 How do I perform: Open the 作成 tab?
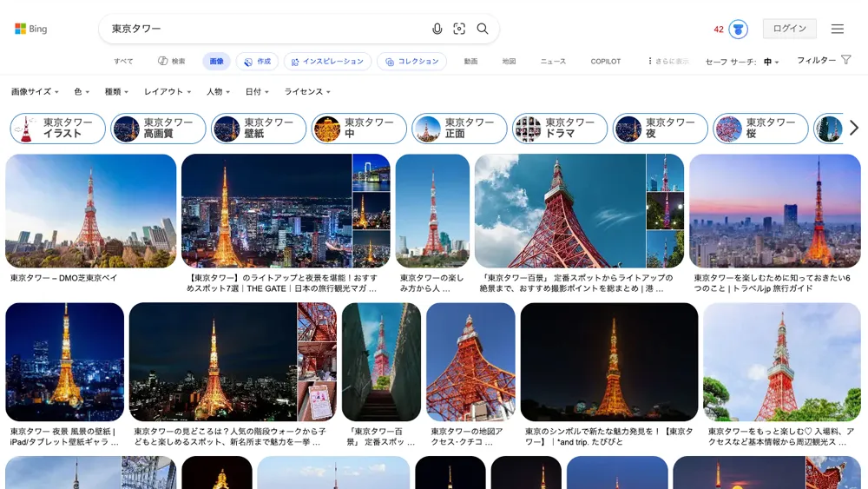(258, 62)
